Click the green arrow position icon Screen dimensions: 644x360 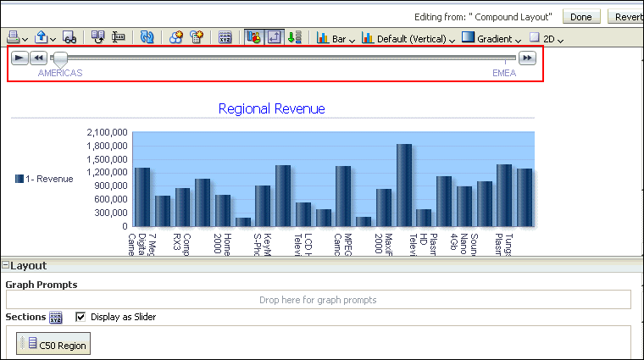294,38
